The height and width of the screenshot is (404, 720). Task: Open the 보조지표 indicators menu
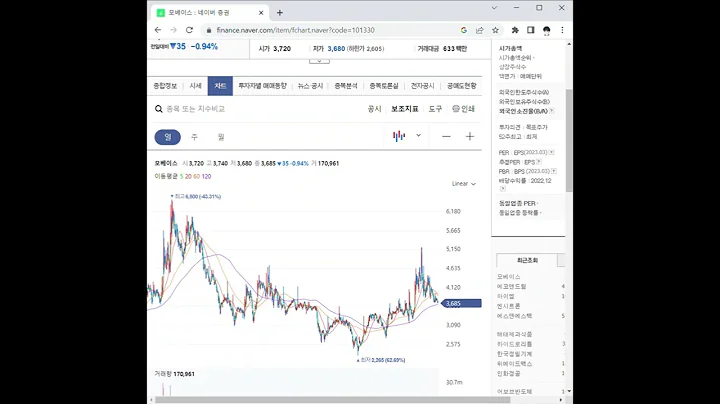click(x=405, y=109)
